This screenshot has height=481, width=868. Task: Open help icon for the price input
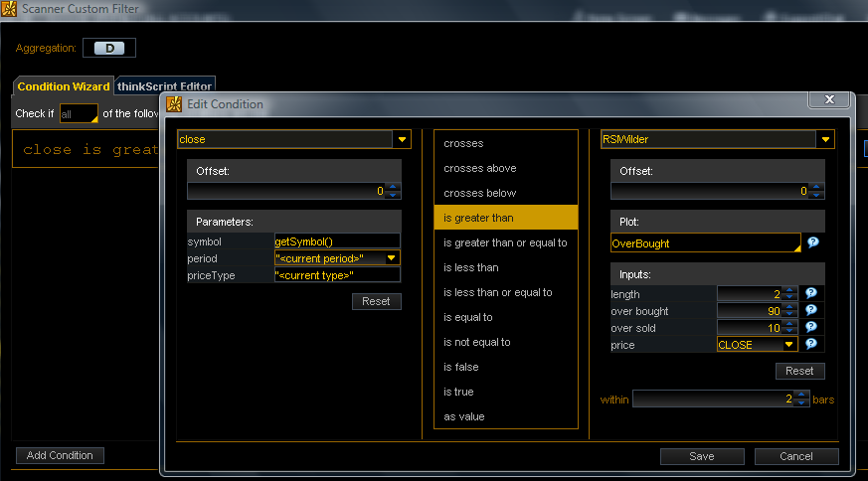point(811,344)
